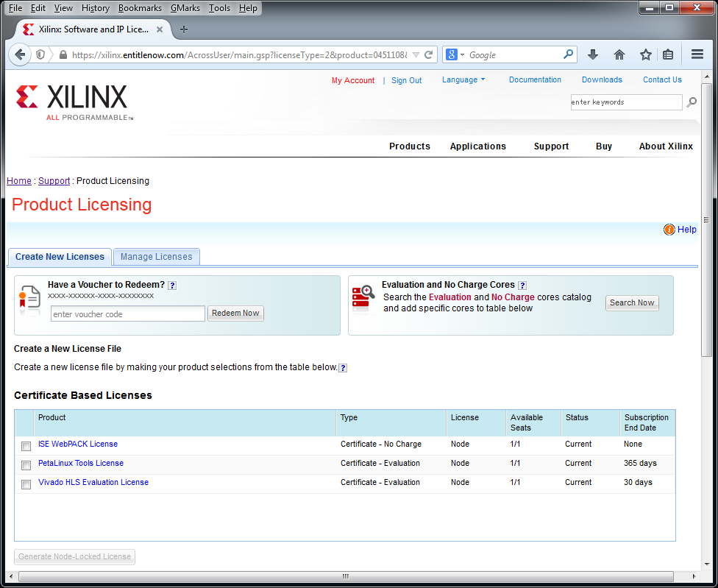
Task: Open the Firefox hamburger menu
Action: [x=697, y=54]
